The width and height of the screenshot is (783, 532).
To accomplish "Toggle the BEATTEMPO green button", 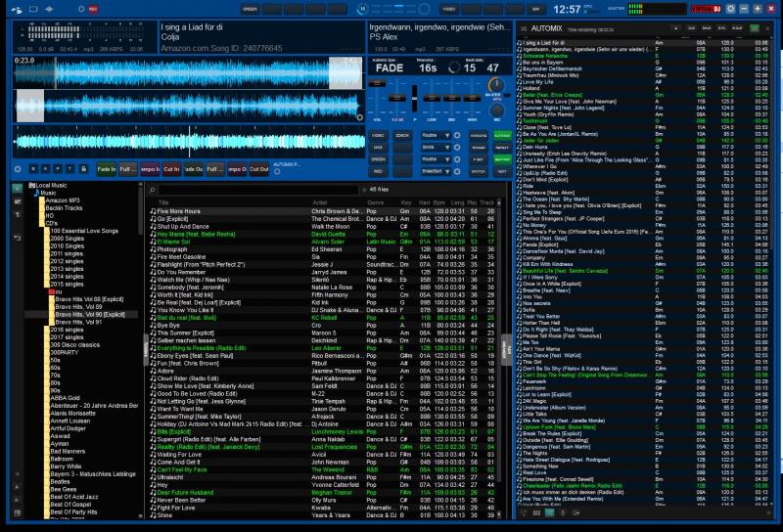I will [x=502, y=157].
